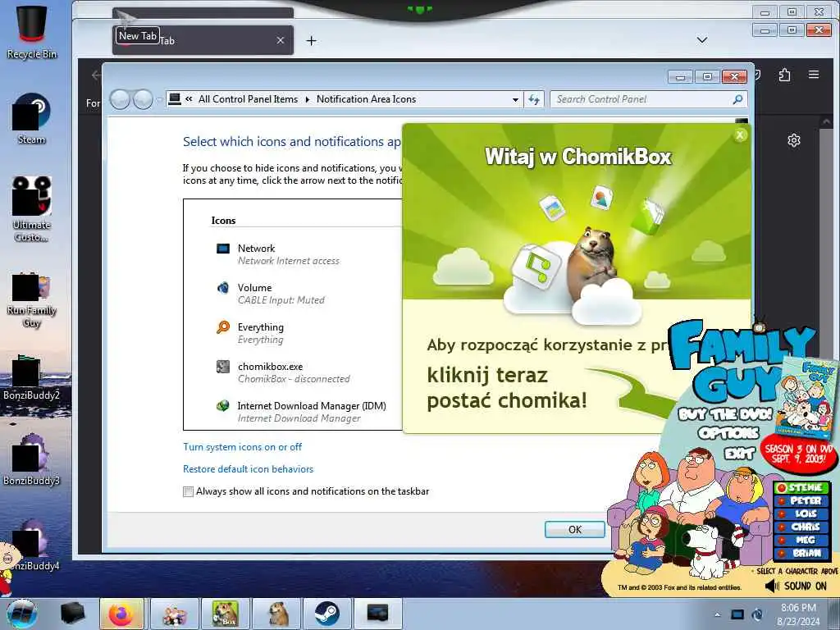The image size is (840, 630).
Task: Select the Firefox New Tab tab
Action: point(203,40)
